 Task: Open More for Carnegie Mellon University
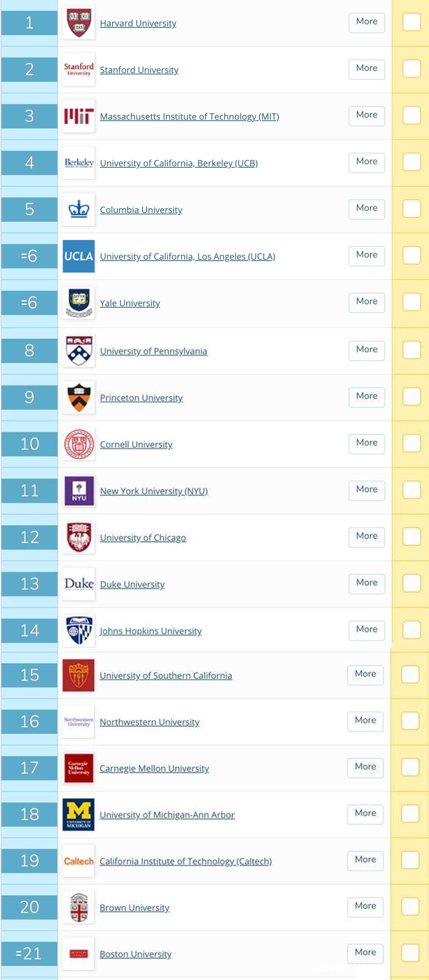[x=365, y=767]
